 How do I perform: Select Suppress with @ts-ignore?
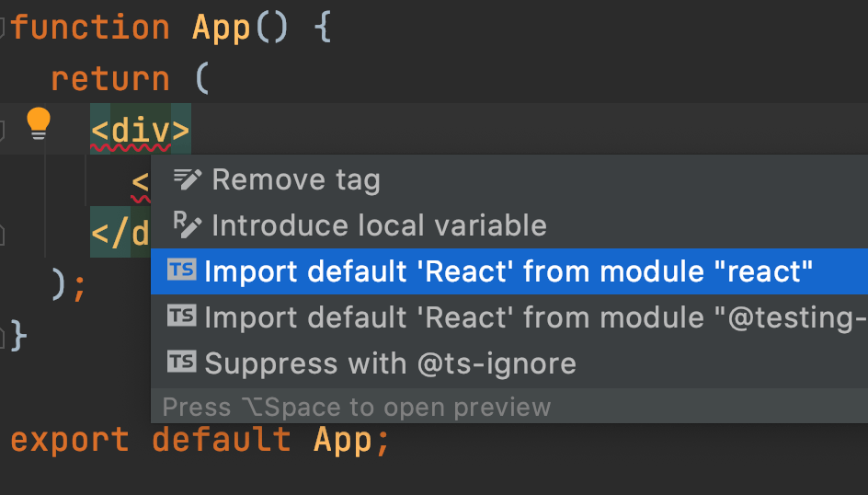(390, 363)
